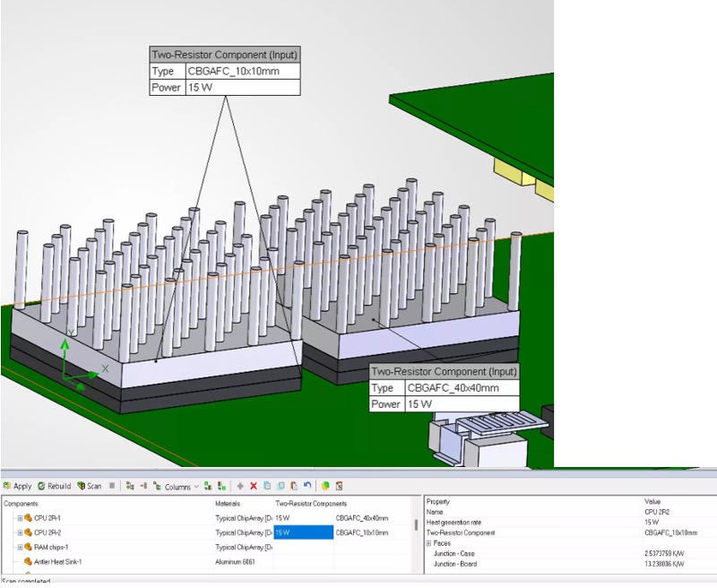Click the 15 W cell in CPU 2R-1 row
The height and width of the screenshot is (588, 717).
point(304,518)
